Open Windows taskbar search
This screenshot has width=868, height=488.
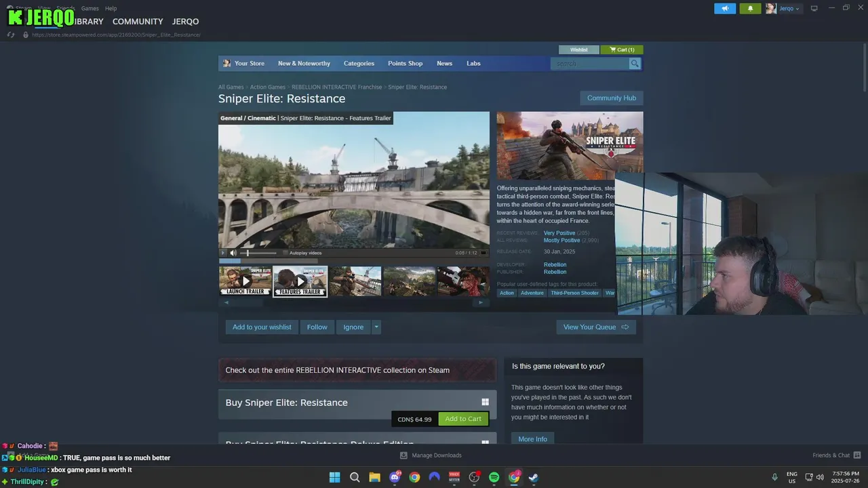coord(355,477)
